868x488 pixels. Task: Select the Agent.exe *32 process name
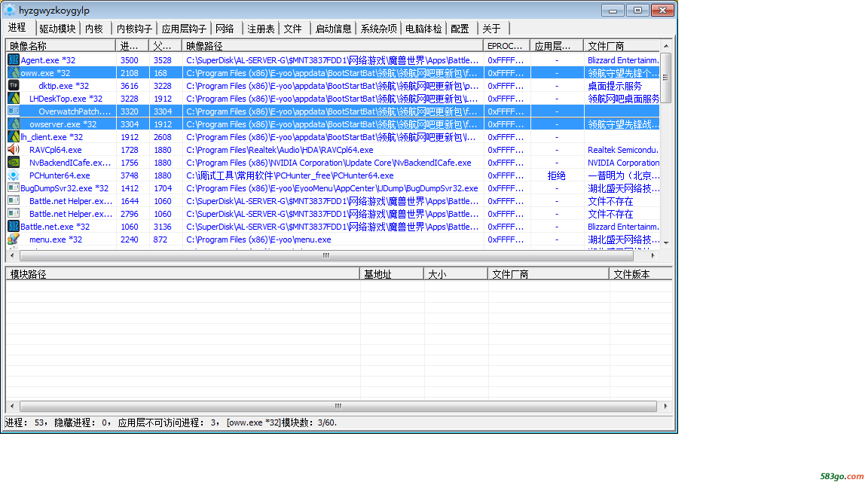[x=48, y=60]
